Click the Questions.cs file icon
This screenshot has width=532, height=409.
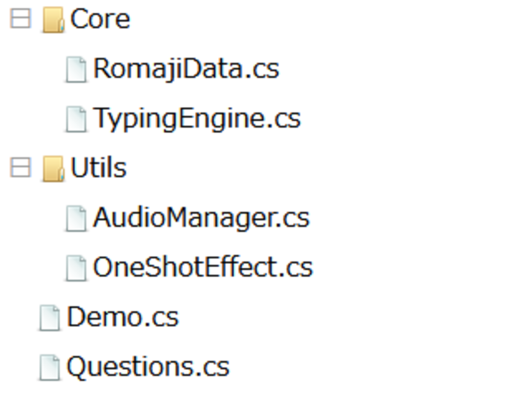click(x=50, y=367)
